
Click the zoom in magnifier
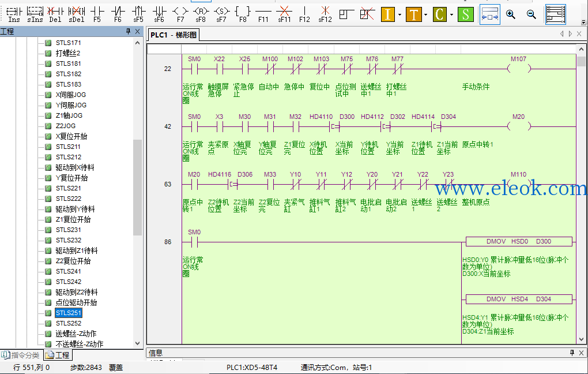(x=510, y=14)
